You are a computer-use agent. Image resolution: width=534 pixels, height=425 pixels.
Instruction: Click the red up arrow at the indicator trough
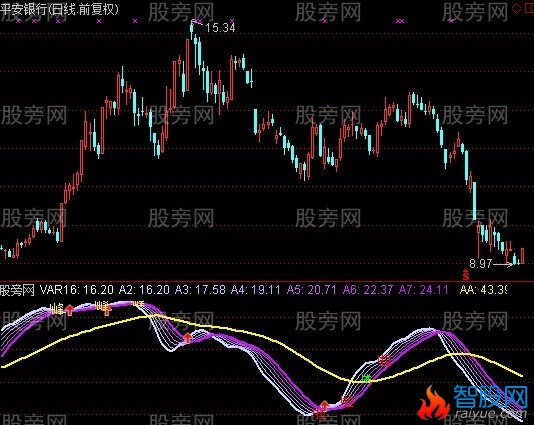[x=324, y=405]
